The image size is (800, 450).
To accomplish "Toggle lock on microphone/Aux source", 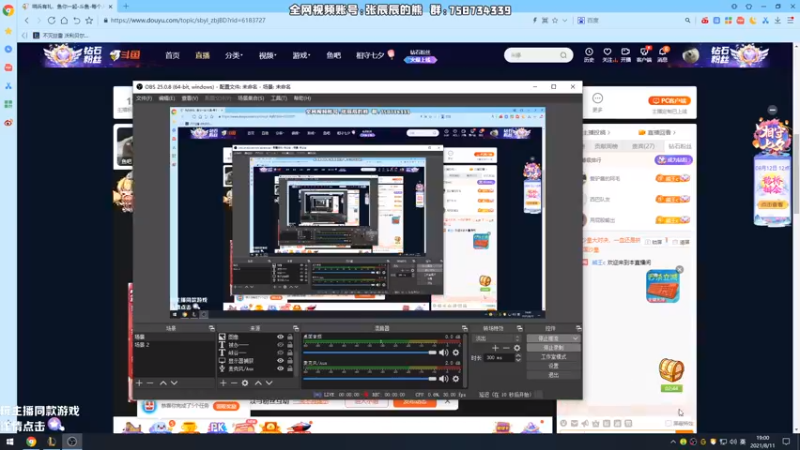I will point(290,368).
